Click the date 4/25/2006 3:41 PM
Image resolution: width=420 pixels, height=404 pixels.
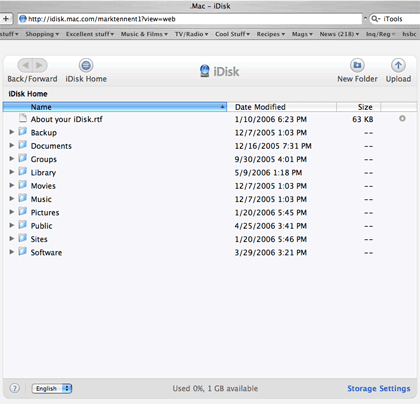point(271,226)
